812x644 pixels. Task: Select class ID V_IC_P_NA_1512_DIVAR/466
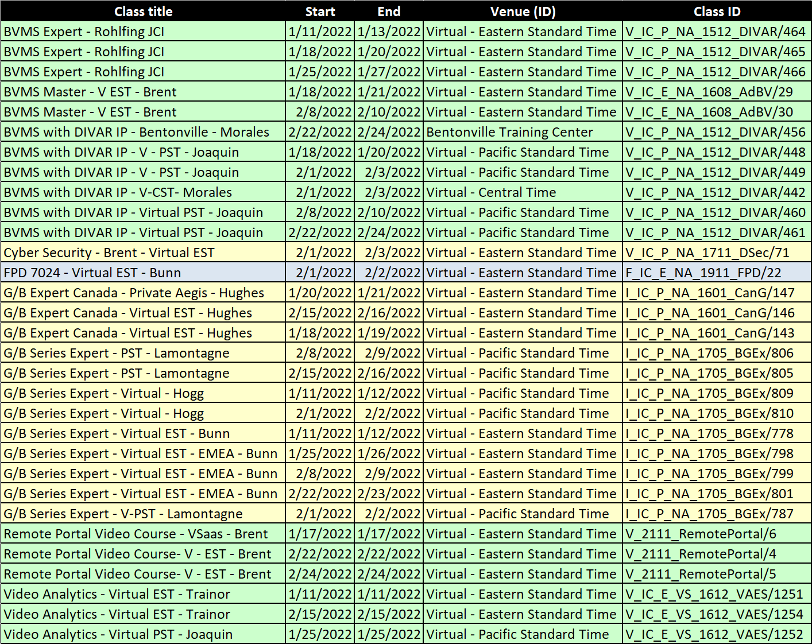[717, 72]
